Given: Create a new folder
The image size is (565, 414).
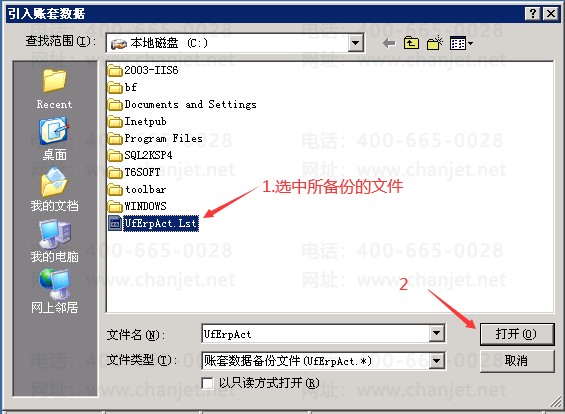Looking at the screenshot, I should tap(435, 44).
